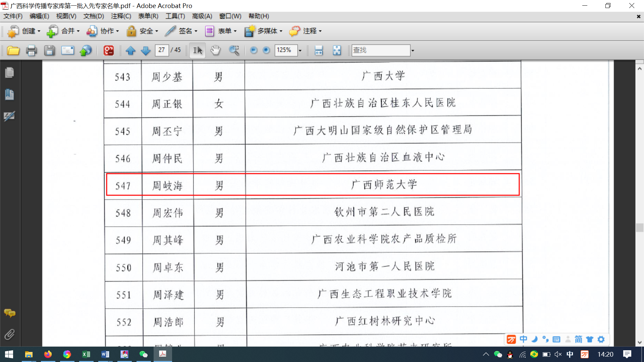Select the Hand pan tool
644x362 pixels.
tap(215, 50)
